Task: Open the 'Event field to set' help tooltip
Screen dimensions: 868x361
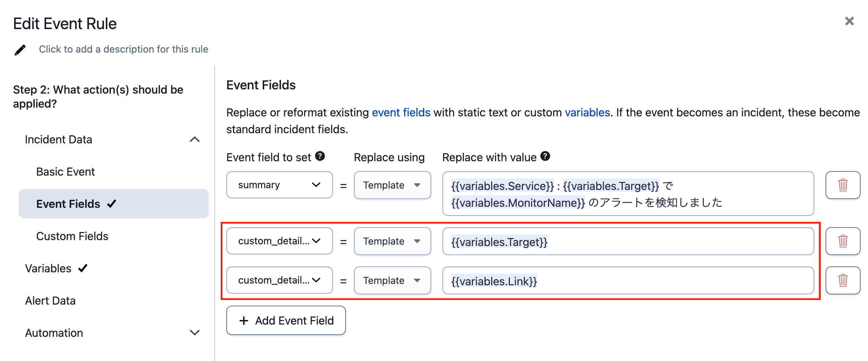Action: pyautogui.click(x=320, y=156)
